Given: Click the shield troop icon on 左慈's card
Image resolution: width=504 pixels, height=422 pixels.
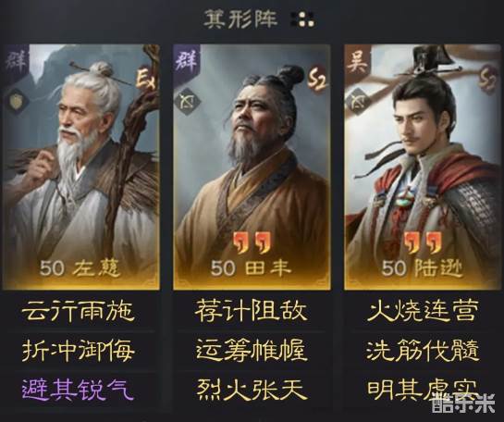Looking at the screenshot, I should (x=16, y=101).
